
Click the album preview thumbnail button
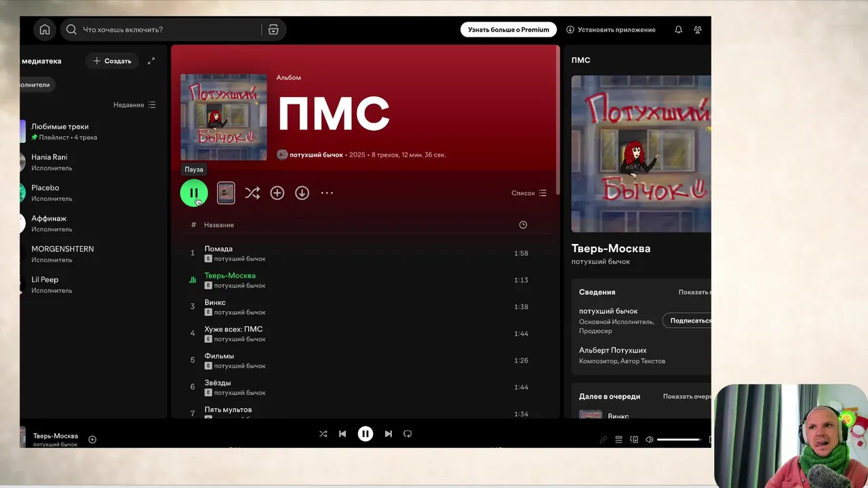tap(226, 193)
